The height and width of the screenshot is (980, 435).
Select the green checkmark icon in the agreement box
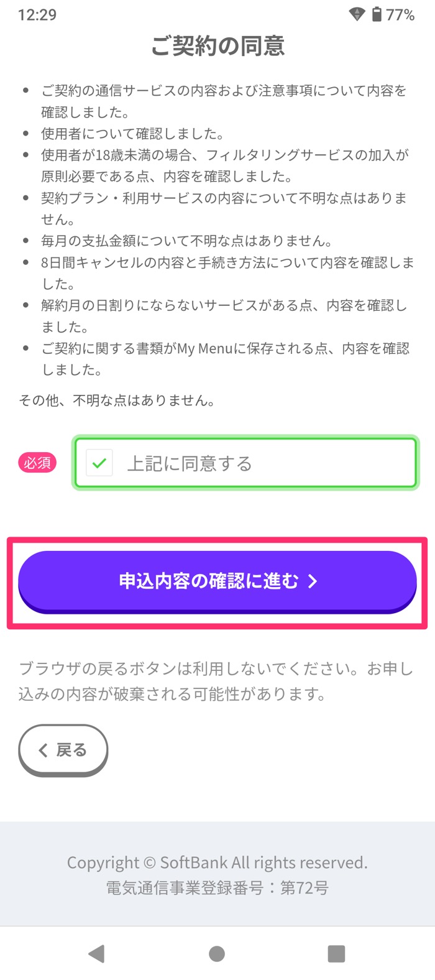(98, 462)
